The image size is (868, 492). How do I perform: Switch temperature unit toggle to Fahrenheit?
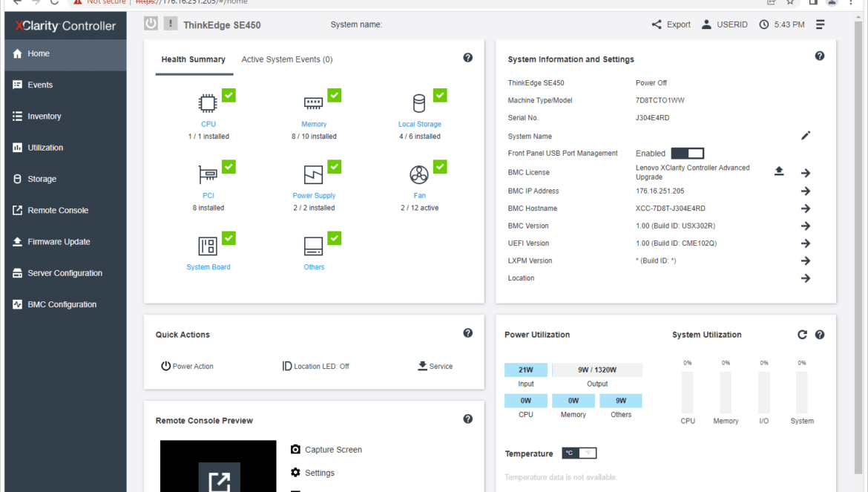(588, 453)
